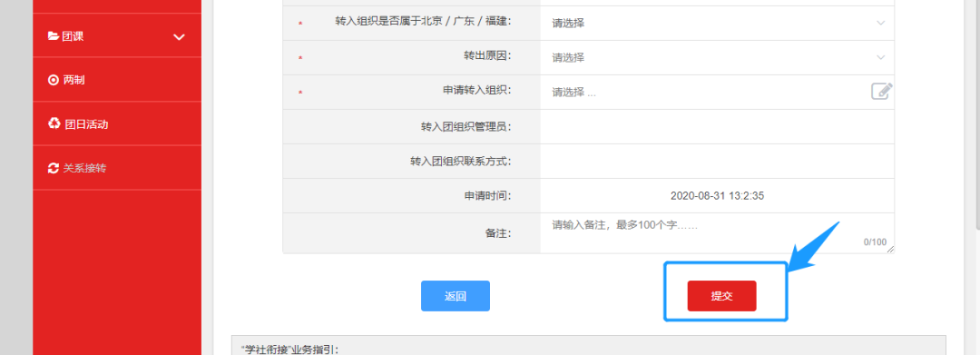The image size is (980, 355).
Task: Go to 关系接转 menu item
Action: (117, 168)
